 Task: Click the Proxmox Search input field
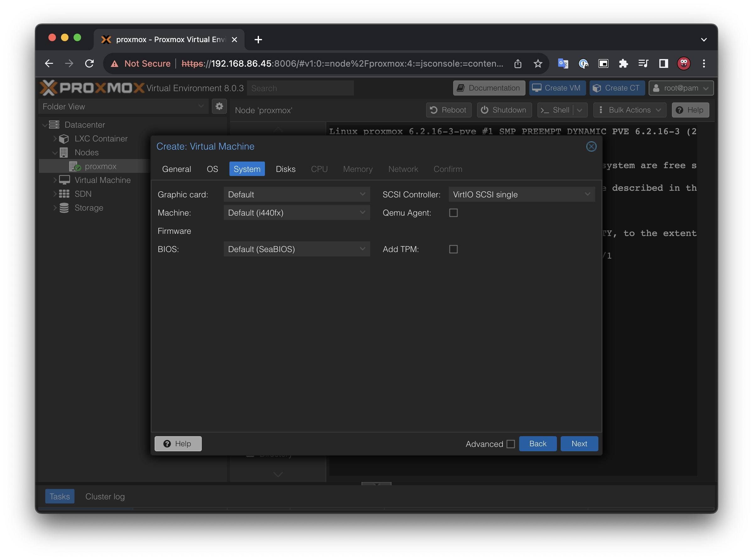[300, 88]
